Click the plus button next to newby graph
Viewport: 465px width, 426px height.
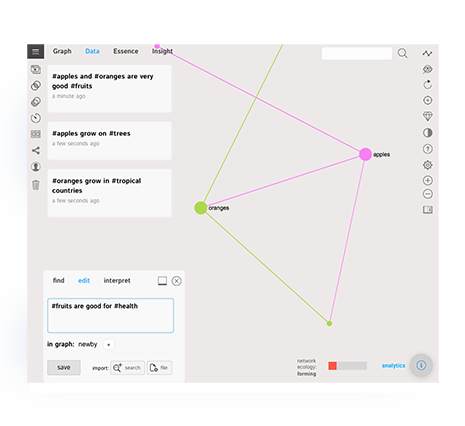[x=109, y=344]
